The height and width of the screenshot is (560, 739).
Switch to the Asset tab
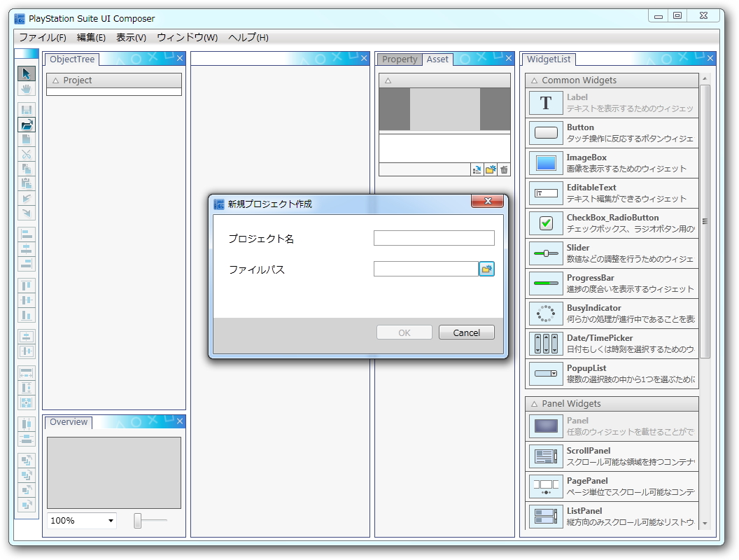click(x=437, y=59)
